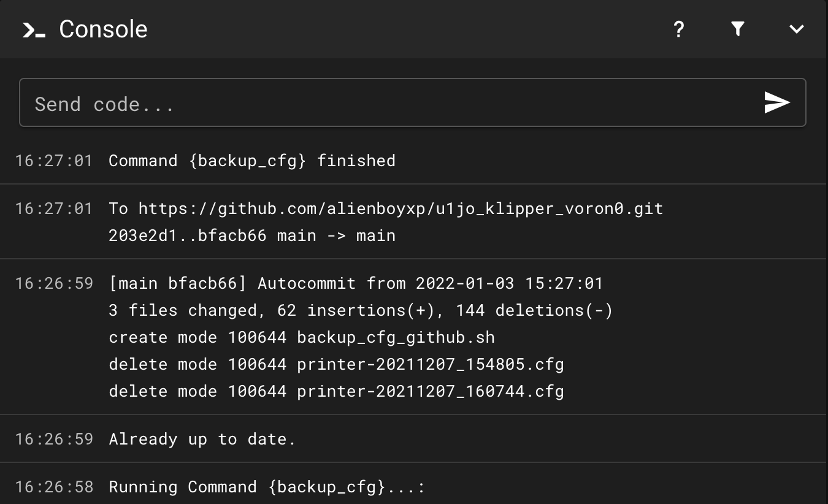
Task: Select the delete mode printer-20211207_160744.cfg line
Action: [336, 391]
